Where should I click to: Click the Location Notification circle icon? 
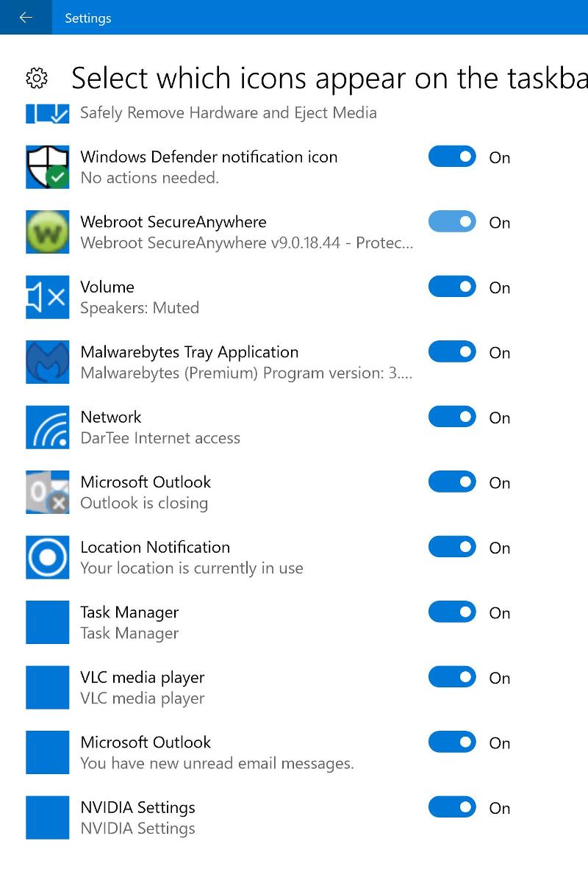coord(48,557)
